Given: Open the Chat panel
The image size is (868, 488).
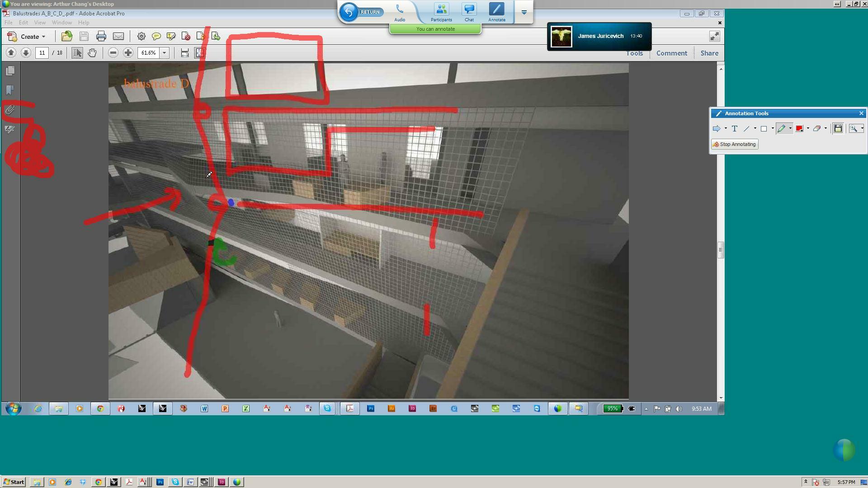Looking at the screenshot, I should 469,13.
